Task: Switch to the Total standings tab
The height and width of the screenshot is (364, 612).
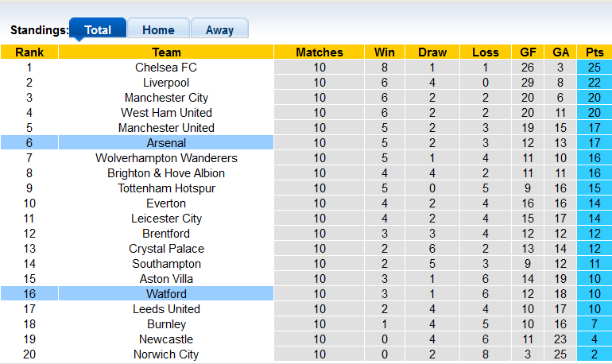Action: (x=98, y=30)
